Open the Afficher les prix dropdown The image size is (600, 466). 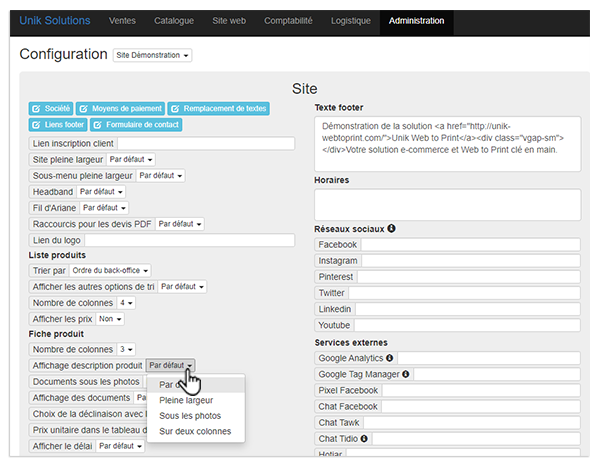point(107,318)
